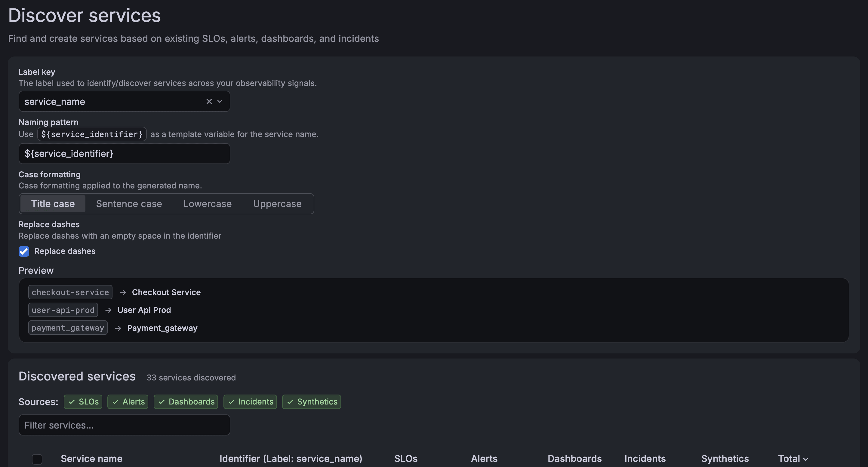
Task: Click the checkout-service preview tag
Action: click(x=70, y=292)
